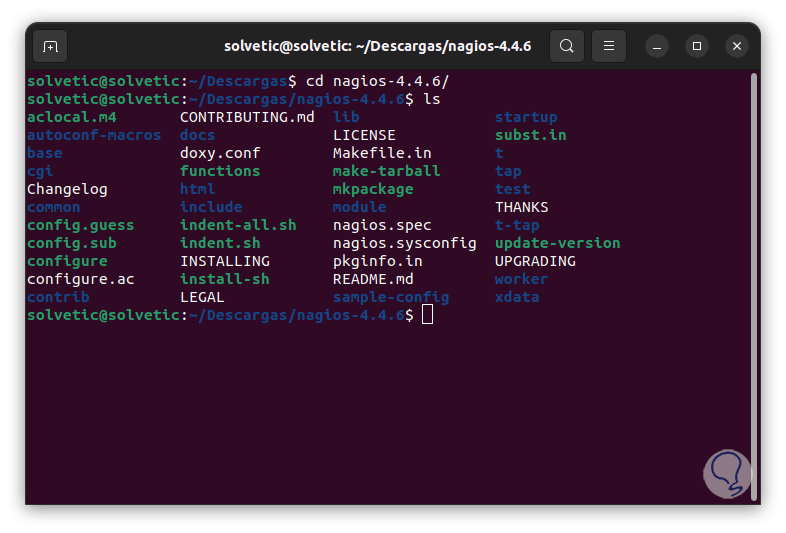
Task: Click the test directory entry
Action: [x=513, y=190]
